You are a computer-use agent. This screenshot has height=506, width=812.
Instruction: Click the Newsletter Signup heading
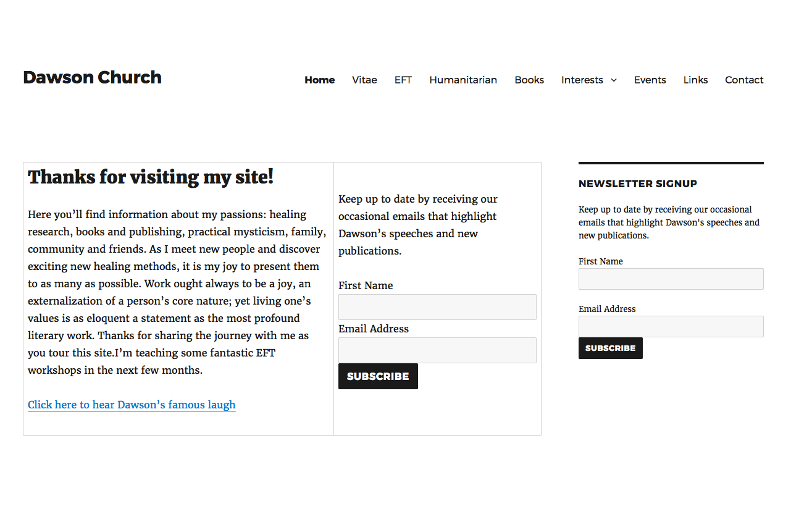click(638, 183)
